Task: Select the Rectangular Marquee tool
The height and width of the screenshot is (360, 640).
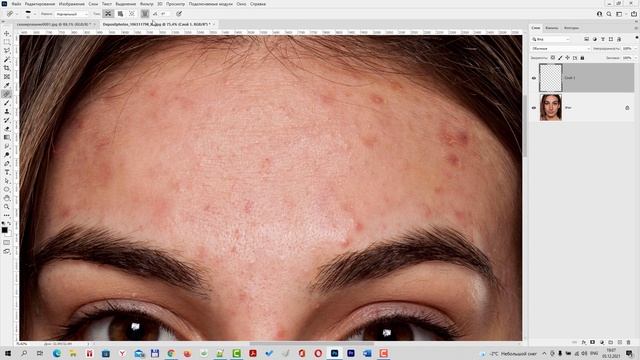Action: tap(7, 42)
